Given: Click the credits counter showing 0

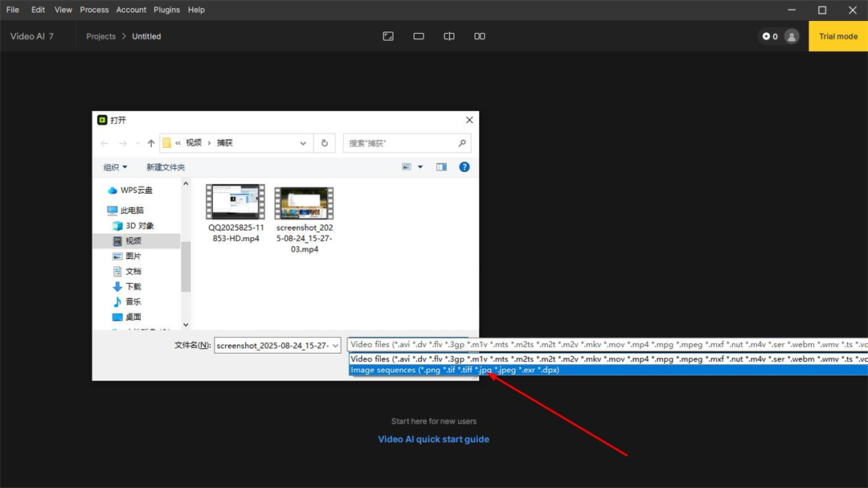Looking at the screenshot, I should point(770,36).
